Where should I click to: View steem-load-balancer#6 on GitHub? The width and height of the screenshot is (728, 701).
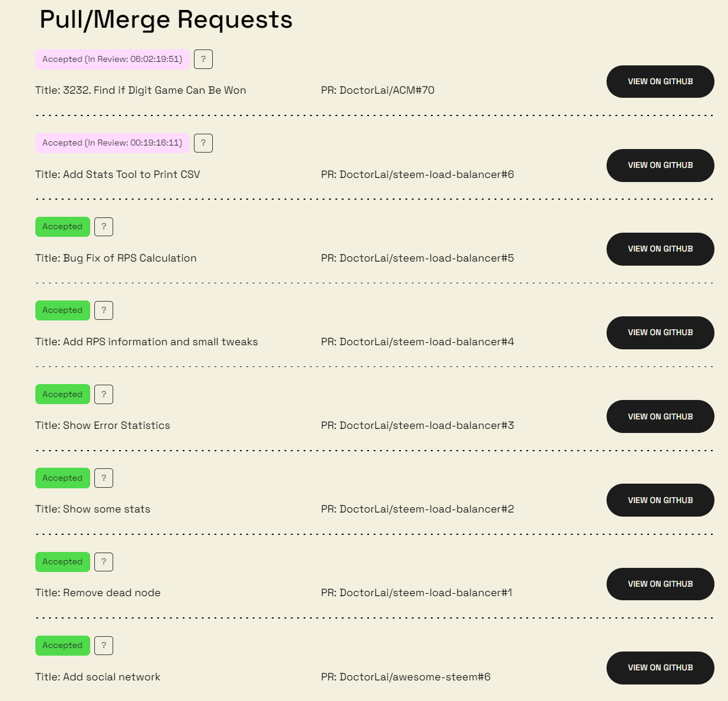pyautogui.click(x=660, y=166)
